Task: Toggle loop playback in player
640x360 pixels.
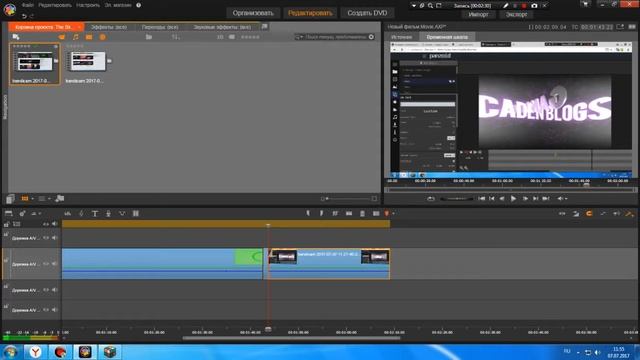Action: click(x=431, y=199)
